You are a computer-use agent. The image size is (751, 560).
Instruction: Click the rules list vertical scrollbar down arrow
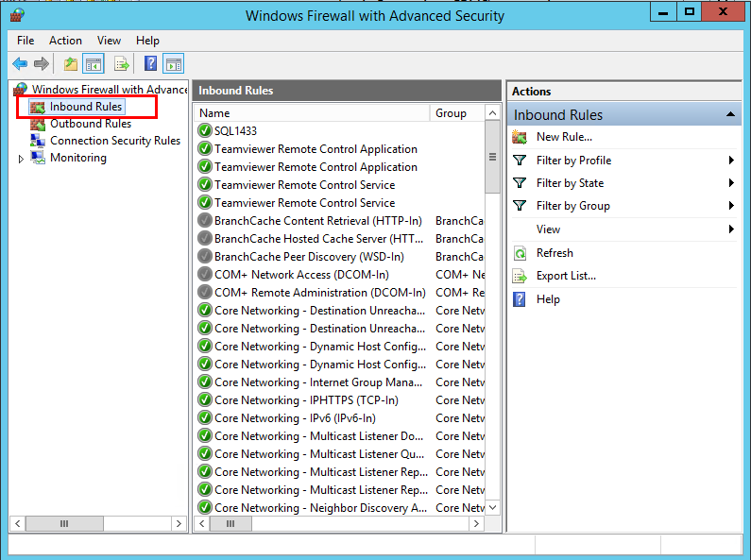click(x=492, y=507)
